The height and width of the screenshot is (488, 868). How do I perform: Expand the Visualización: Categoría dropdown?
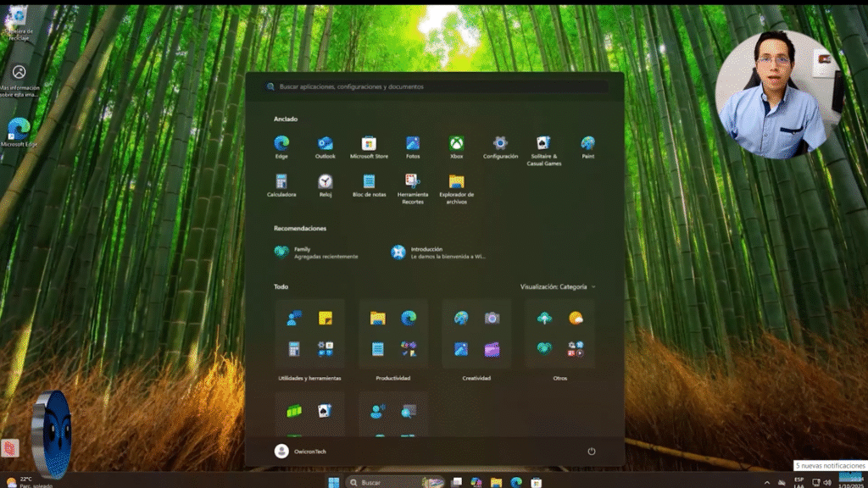558,287
